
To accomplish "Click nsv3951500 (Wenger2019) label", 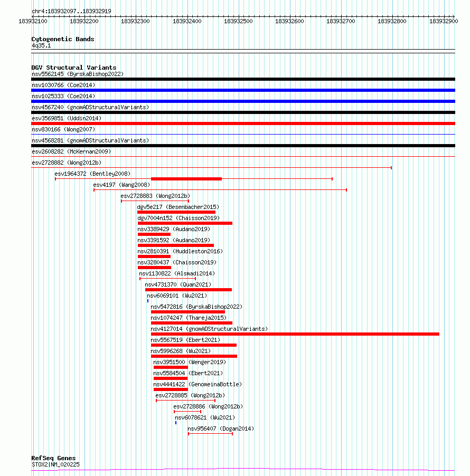I will pos(190,362).
